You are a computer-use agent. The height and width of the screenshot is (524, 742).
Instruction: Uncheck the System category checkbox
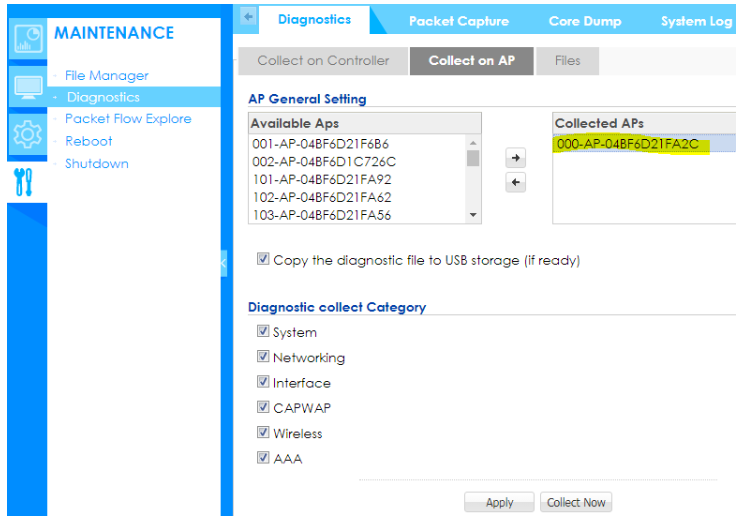click(263, 332)
